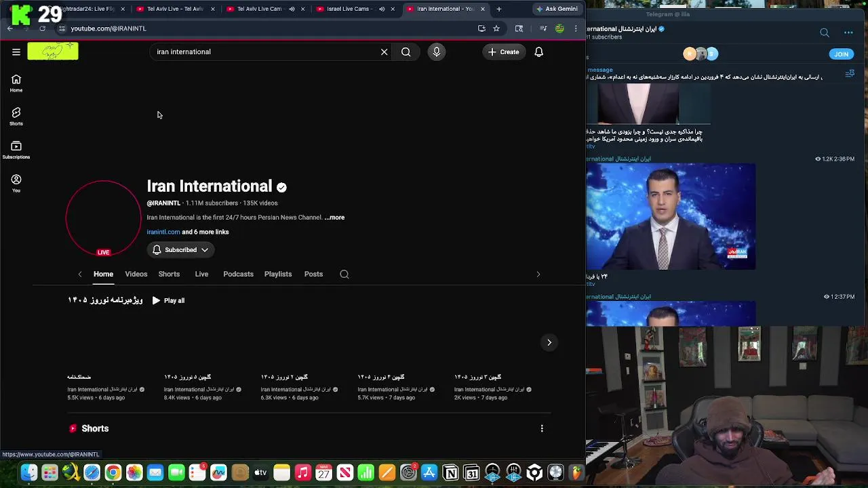This screenshot has height=488, width=868.
Task: Select the Home channel tab
Action: point(103,274)
